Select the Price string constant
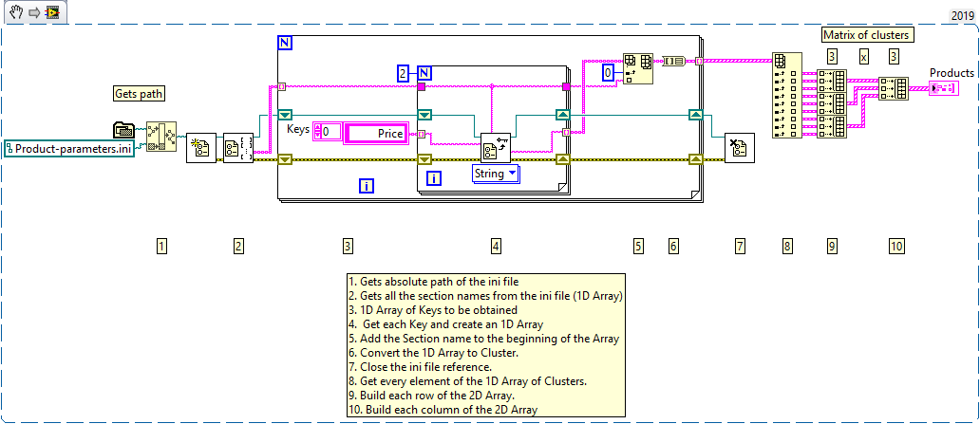 tap(377, 134)
